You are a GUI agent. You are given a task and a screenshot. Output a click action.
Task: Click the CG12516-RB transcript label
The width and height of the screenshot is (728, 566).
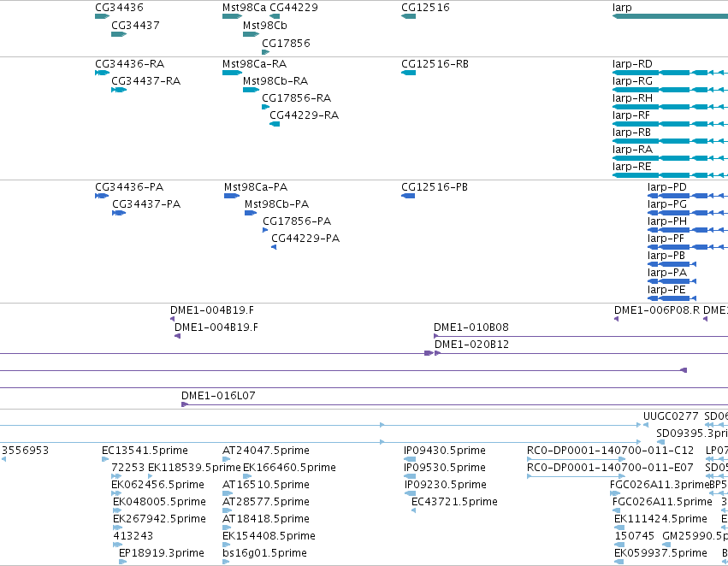(x=435, y=64)
